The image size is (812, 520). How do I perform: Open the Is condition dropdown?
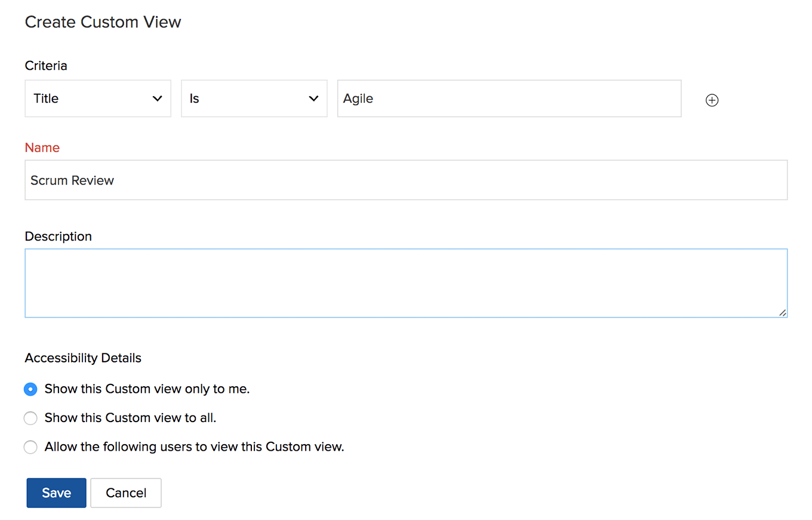(x=254, y=99)
